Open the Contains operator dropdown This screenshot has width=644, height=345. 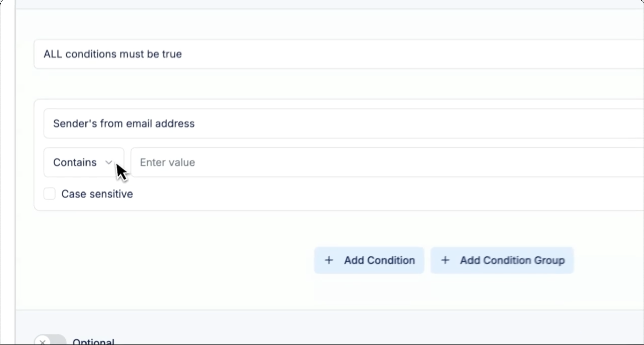coord(84,162)
